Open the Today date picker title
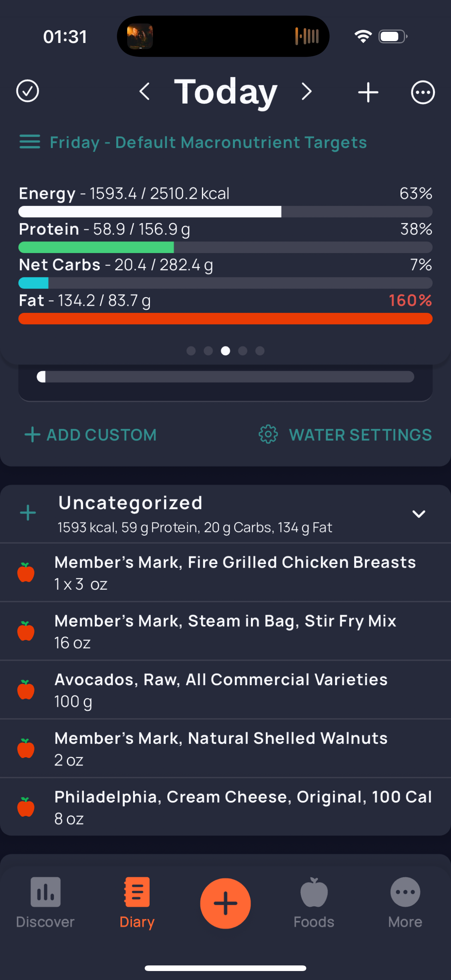 tap(226, 92)
